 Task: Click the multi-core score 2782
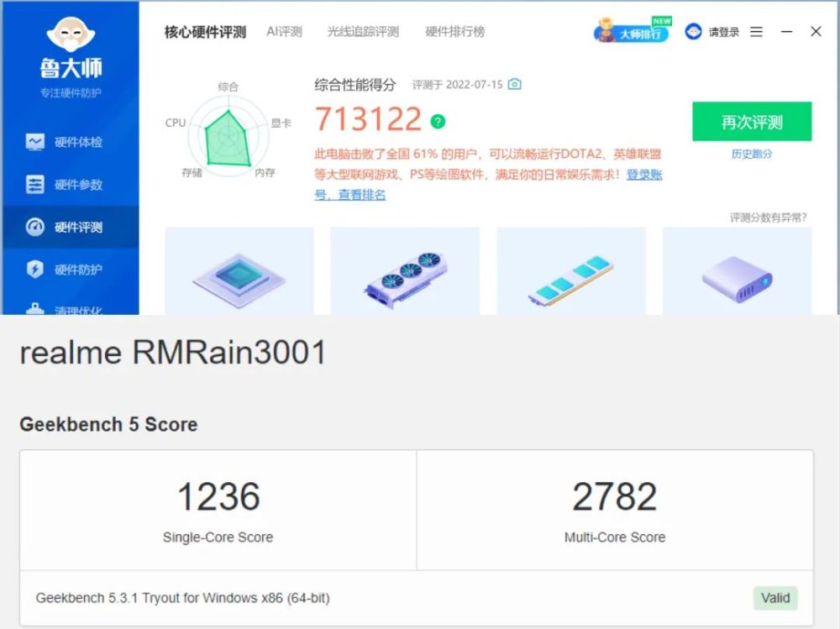(x=615, y=496)
